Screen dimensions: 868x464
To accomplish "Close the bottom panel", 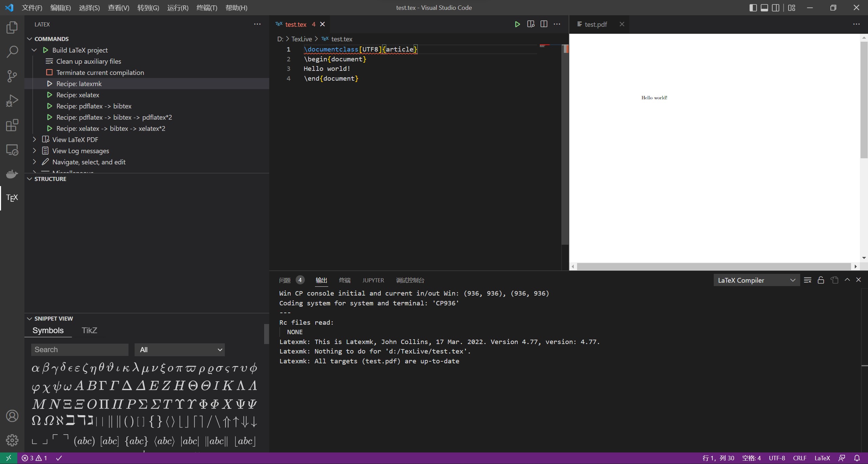I will coord(859,280).
